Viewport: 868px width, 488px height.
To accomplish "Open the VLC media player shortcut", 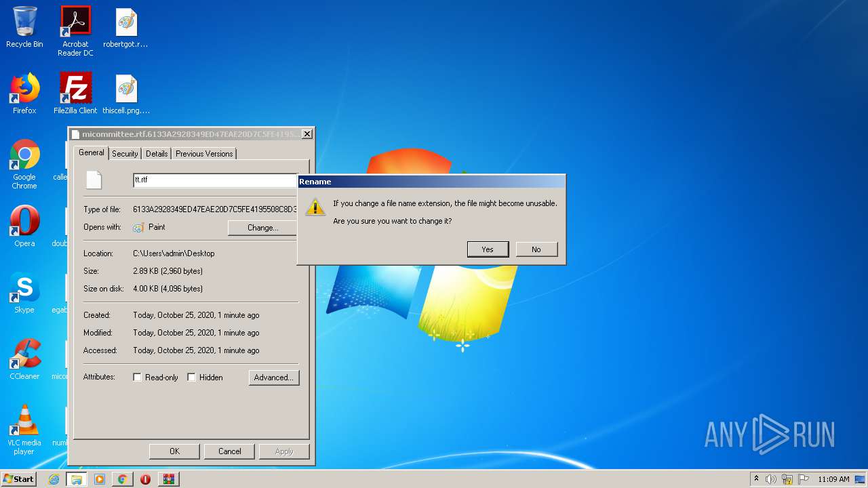I will [24, 430].
